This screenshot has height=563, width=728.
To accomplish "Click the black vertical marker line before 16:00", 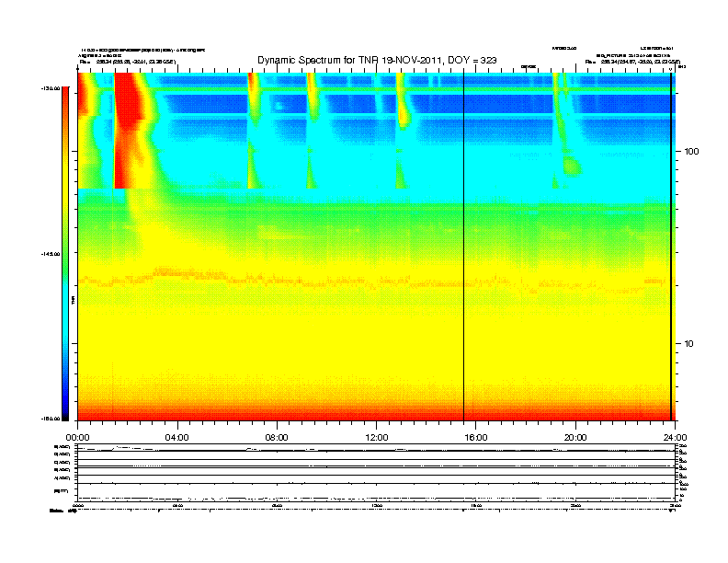I will click(x=464, y=247).
